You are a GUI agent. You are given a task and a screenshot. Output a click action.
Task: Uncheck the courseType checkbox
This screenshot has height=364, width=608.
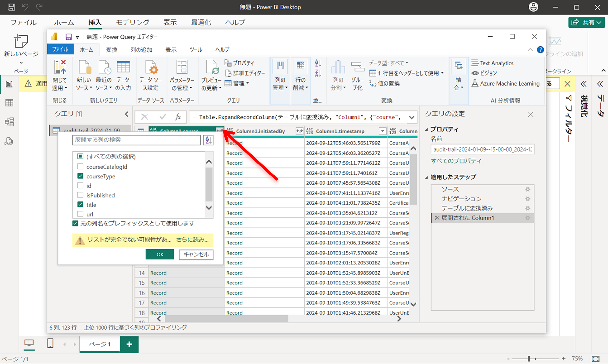(80, 176)
